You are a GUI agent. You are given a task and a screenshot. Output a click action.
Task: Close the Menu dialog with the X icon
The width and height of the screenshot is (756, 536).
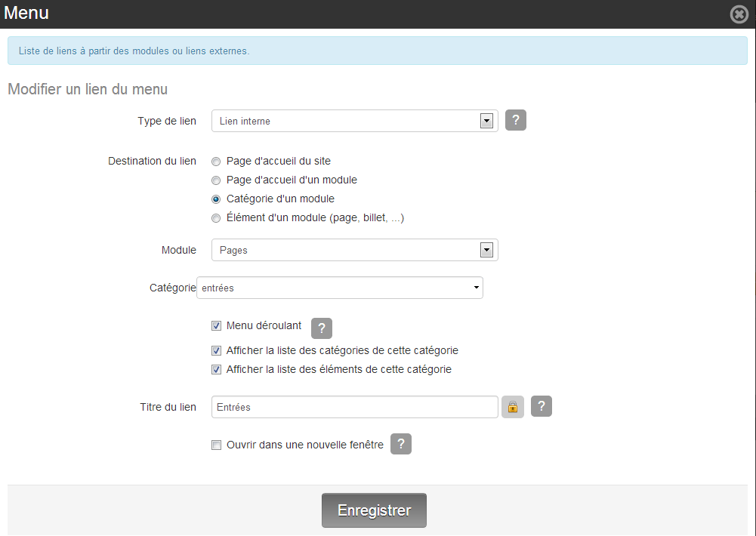739,14
